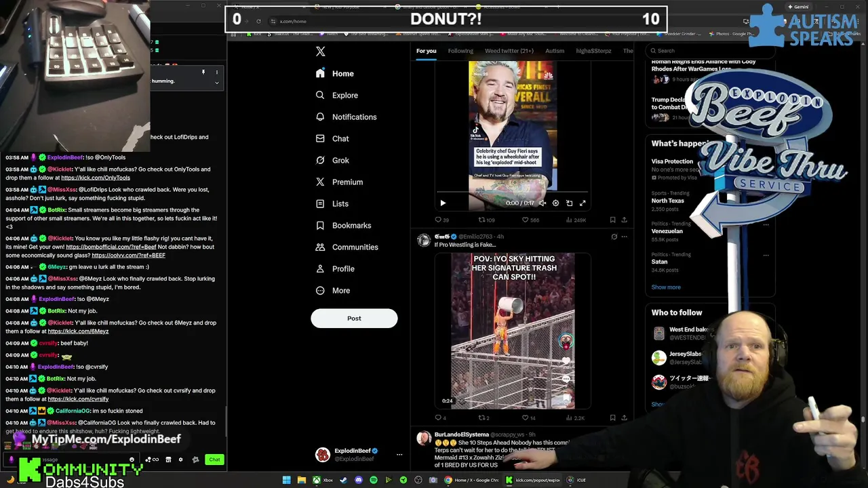Screen dimensions: 868x488
Task: Open iCUE from the taskbar
Action: [576, 480]
